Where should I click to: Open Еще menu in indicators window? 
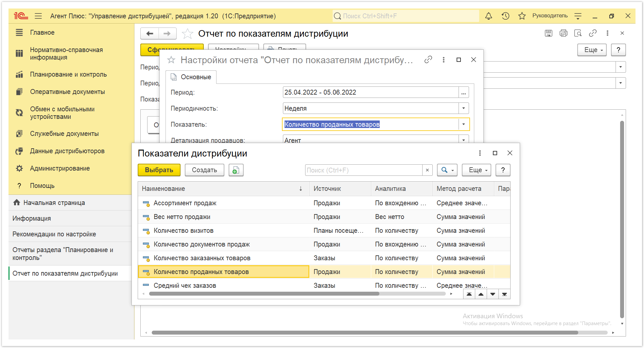[477, 170]
